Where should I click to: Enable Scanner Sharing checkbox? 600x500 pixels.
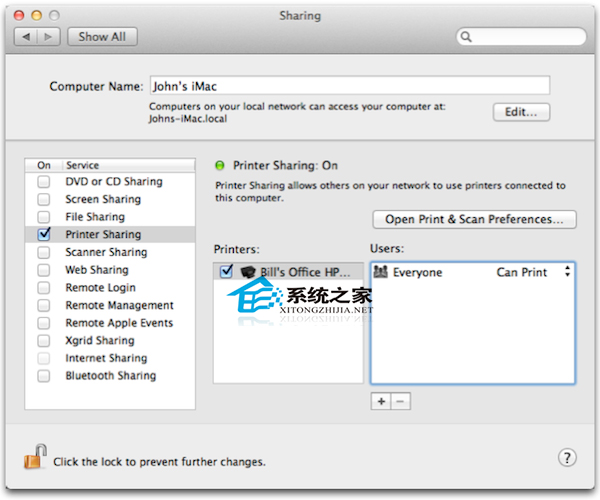click(x=44, y=252)
